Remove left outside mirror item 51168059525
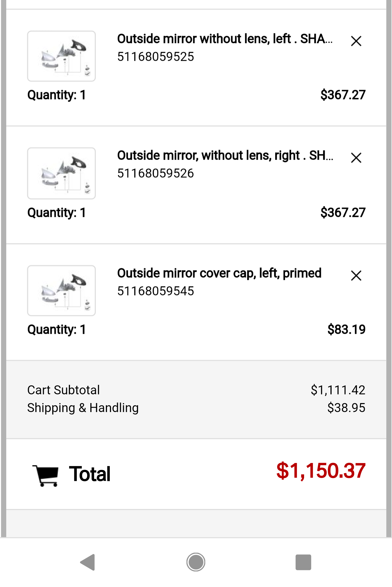 click(356, 41)
